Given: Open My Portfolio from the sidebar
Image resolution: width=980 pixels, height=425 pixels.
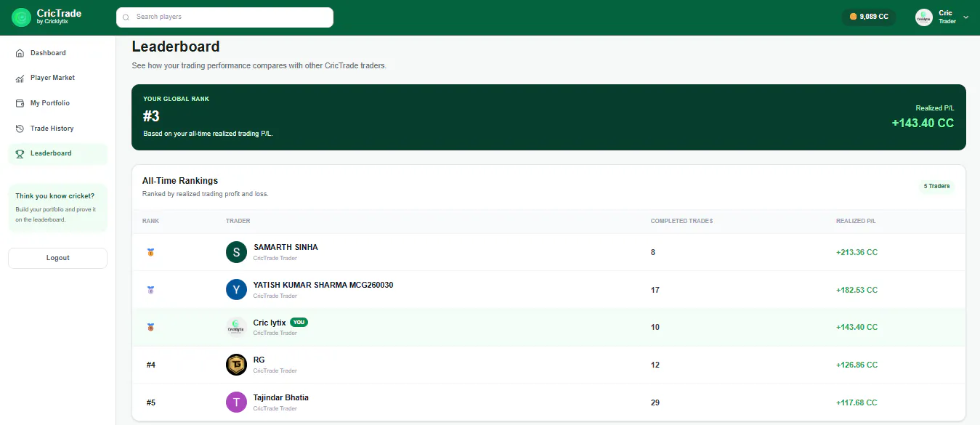Looking at the screenshot, I should click(x=57, y=103).
